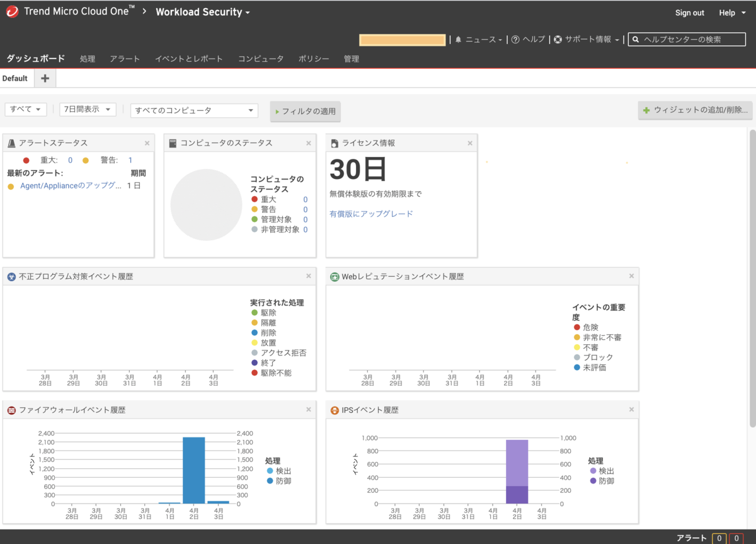The image size is (756, 544).
Task: Open the コンピュータ menu
Action: pos(261,59)
